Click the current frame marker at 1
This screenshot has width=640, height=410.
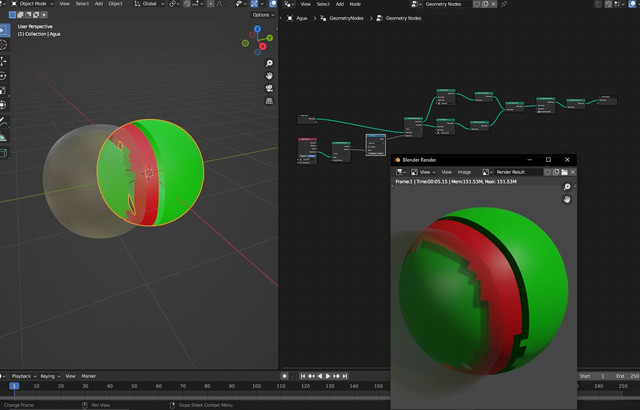click(14, 386)
